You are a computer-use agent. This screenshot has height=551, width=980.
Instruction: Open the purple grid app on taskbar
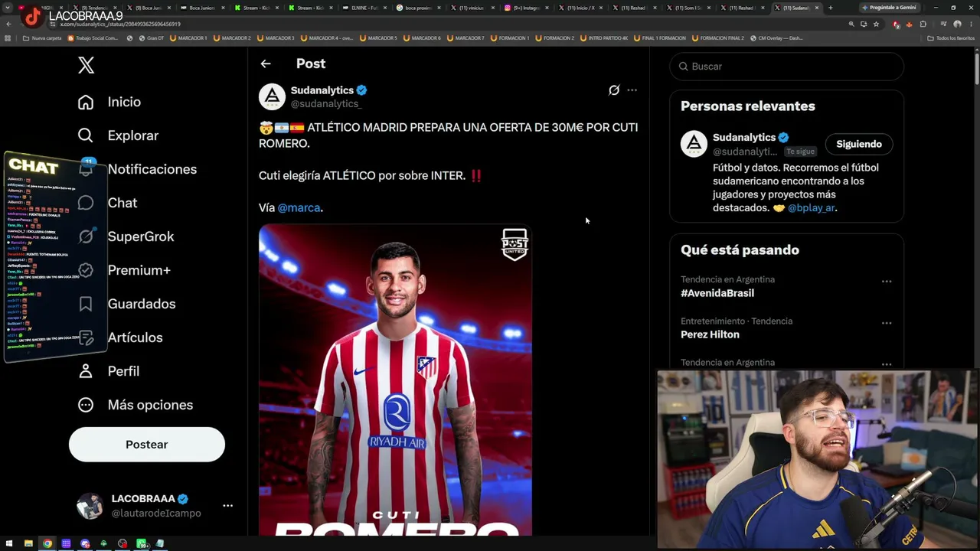pyautogui.click(x=66, y=543)
